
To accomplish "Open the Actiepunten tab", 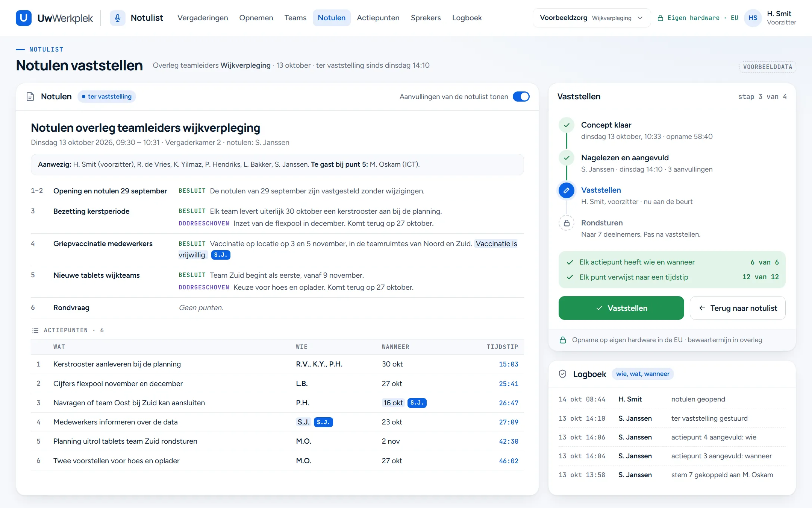I will pos(378,18).
